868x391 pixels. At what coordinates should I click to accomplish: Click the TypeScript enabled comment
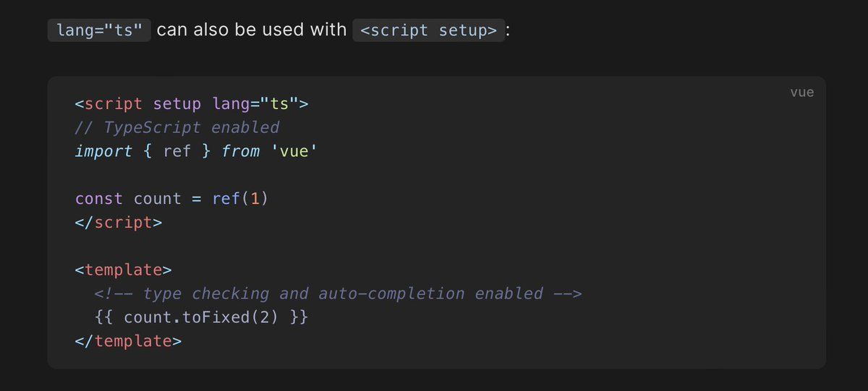177,127
